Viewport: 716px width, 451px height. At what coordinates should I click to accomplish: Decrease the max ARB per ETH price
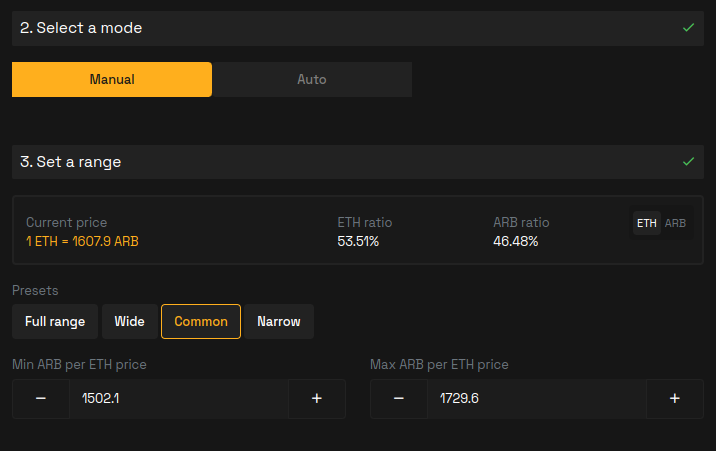click(x=399, y=399)
